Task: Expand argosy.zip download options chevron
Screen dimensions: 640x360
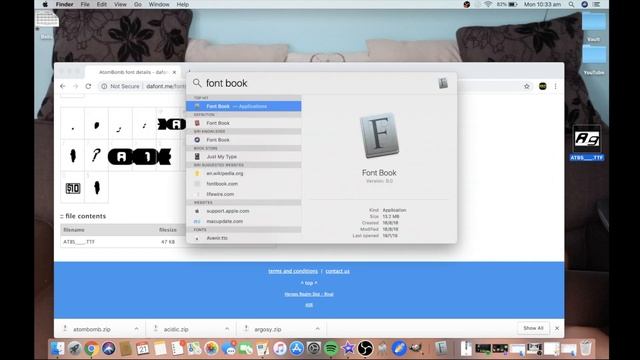Action: point(318,329)
